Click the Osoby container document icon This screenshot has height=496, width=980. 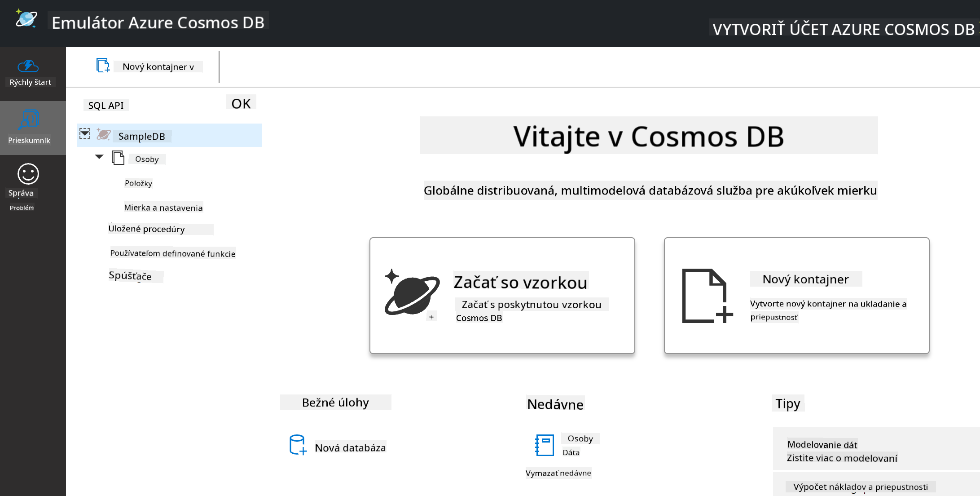click(x=118, y=158)
